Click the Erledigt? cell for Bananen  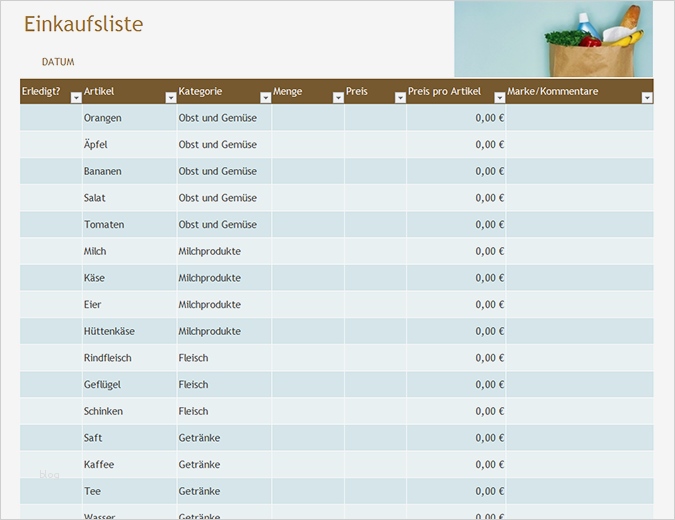pyautogui.click(x=51, y=171)
